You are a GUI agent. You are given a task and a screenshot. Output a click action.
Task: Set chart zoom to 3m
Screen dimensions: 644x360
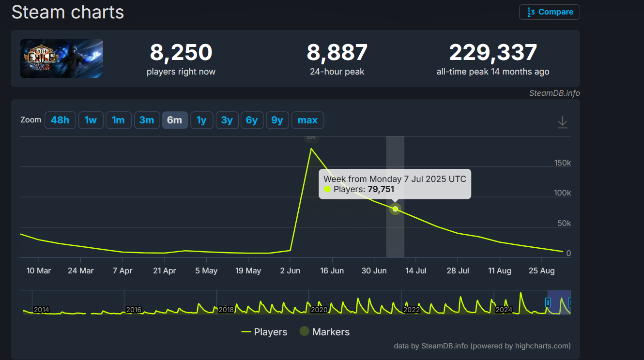click(146, 120)
